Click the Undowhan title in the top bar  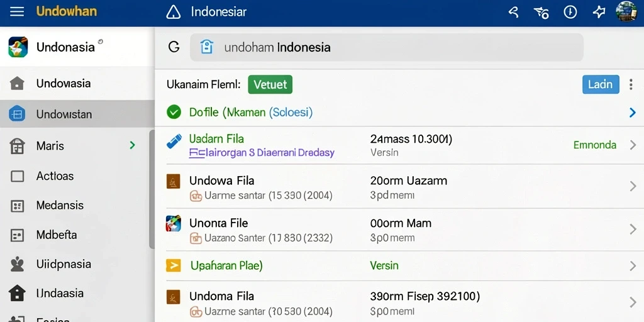67,11
